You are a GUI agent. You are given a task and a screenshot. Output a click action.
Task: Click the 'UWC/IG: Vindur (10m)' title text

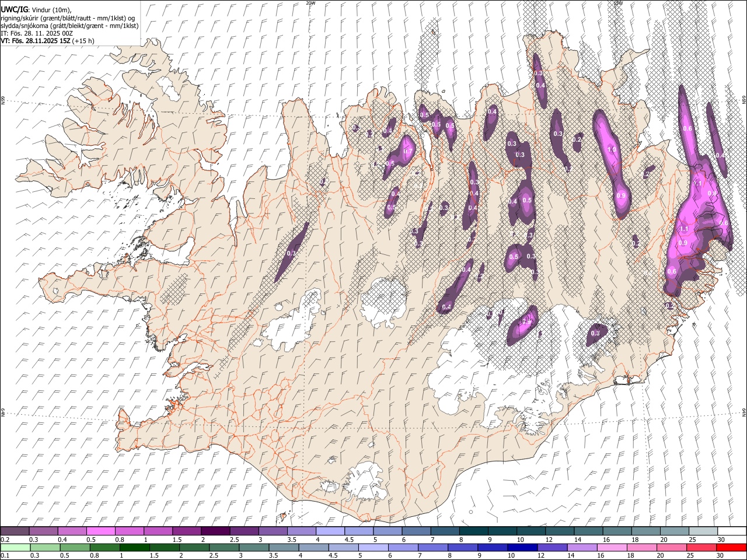[x=36, y=9]
